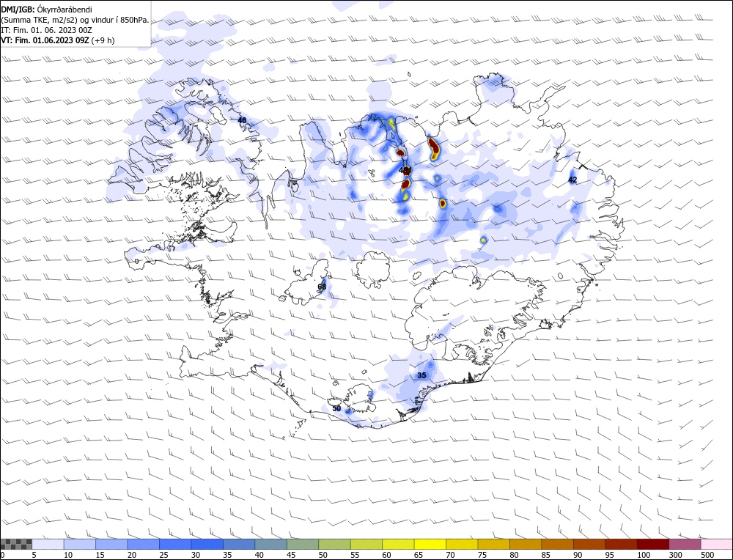The image size is (733, 560).
Task: Click the title line "DMI/IGB: Ókyrrðarábendi"
Action: 47,10
